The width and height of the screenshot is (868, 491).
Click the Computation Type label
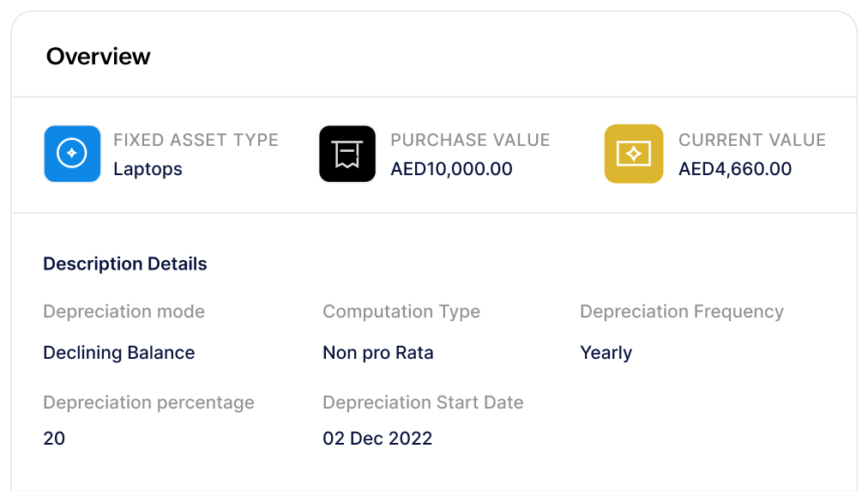tap(401, 312)
